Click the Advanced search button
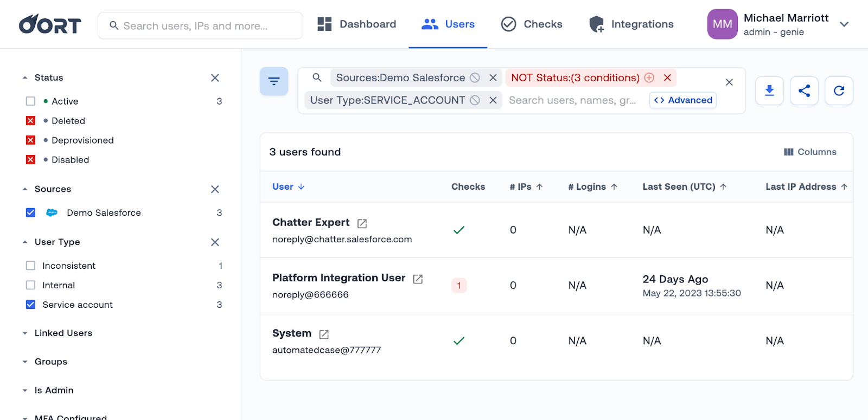Screen dimensions: 868x420 click(x=683, y=100)
